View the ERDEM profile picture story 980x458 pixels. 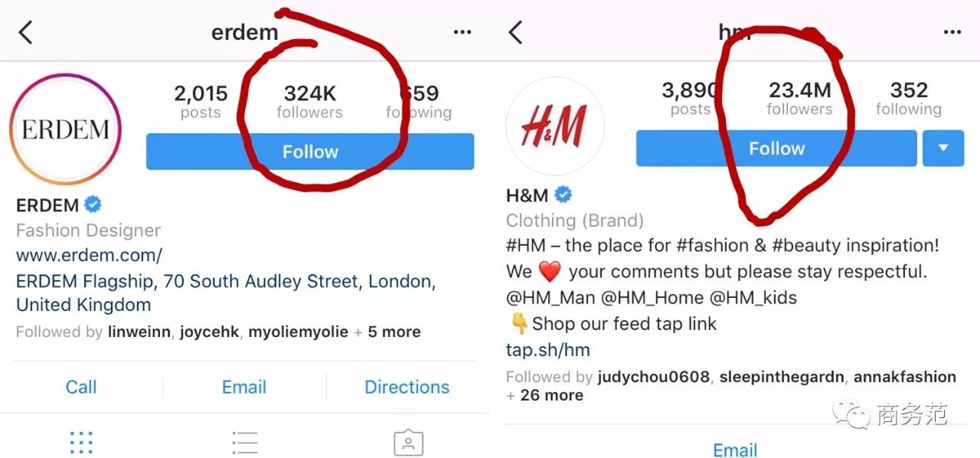(66, 129)
